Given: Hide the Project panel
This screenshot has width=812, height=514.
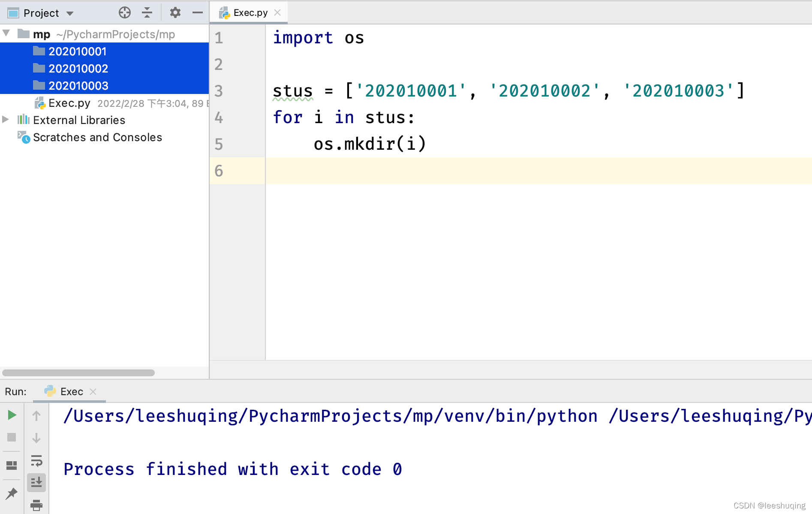Looking at the screenshot, I should point(198,13).
